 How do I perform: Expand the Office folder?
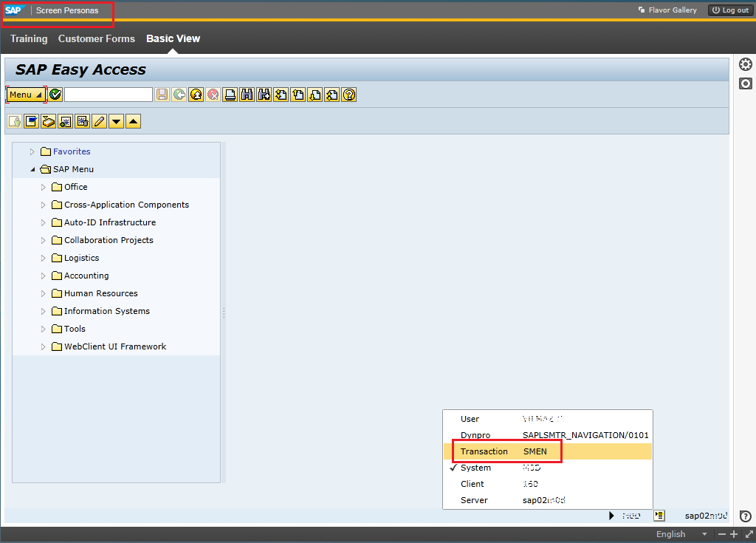click(x=43, y=187)
